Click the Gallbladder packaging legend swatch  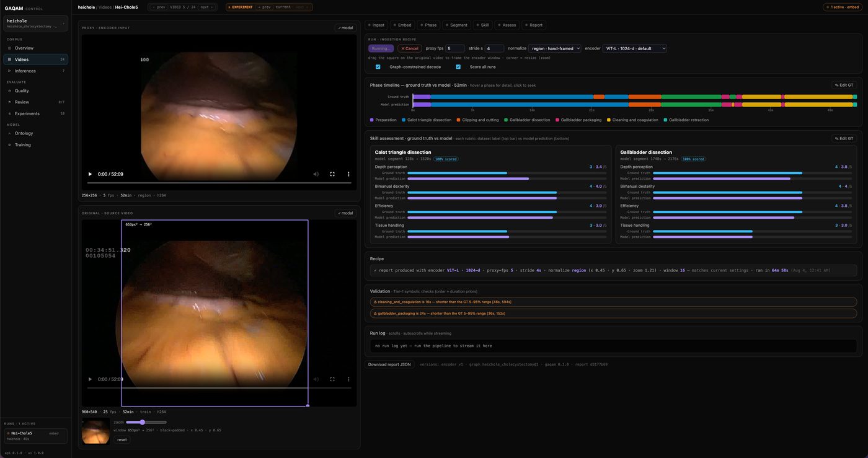557,120
